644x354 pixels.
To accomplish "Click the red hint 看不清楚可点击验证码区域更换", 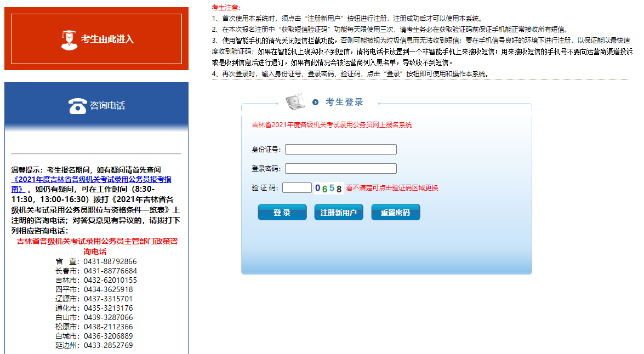I will pos(392,187).
